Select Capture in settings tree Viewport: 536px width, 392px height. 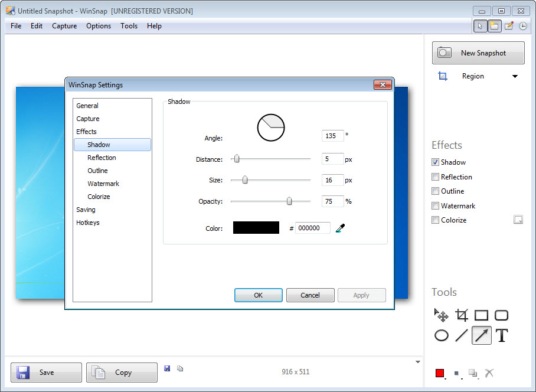click(x=88, y=119)
